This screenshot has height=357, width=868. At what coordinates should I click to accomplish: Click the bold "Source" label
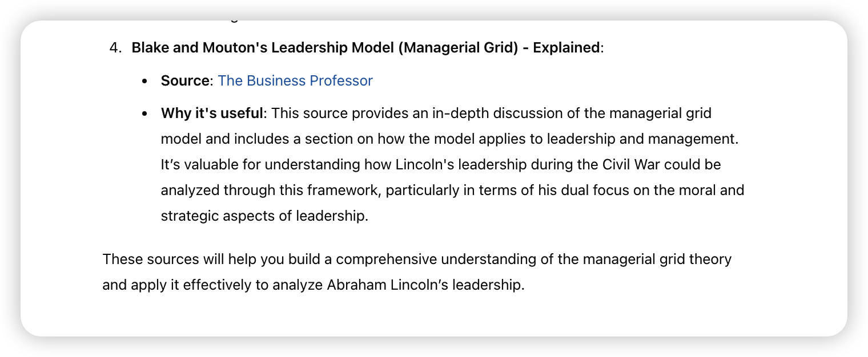pos(185,81)
